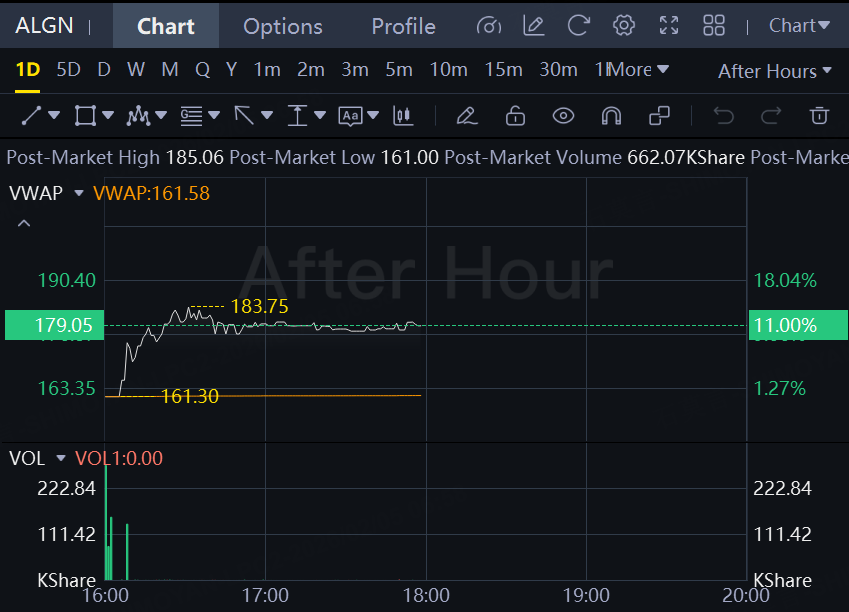Screen dimensions: 849x612
Task: Open chart settings gear icon
Action: [624, 26]
